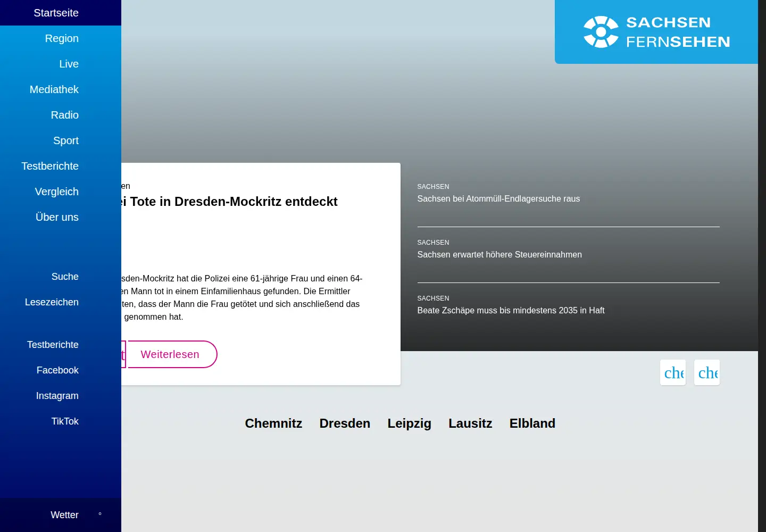The height and width of the screenshot is (532, 766).
Task: Select the Chemnitz region tab
Action: click(x=273, y=423)
